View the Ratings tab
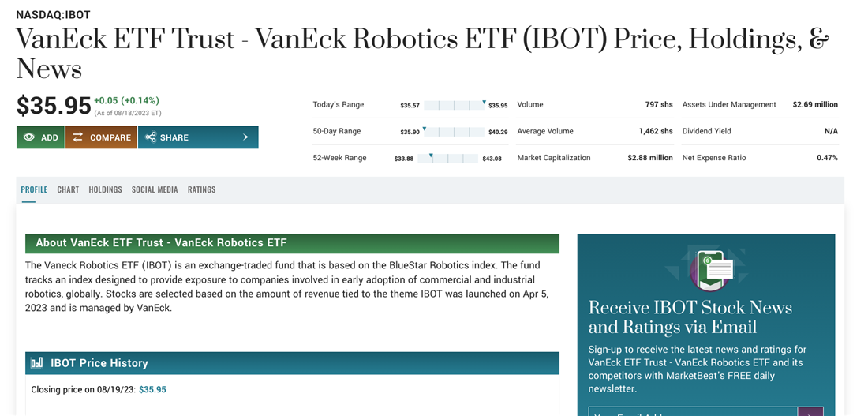Image resolution: width=868 pixels, height=416 pixels. coord(201,189)
